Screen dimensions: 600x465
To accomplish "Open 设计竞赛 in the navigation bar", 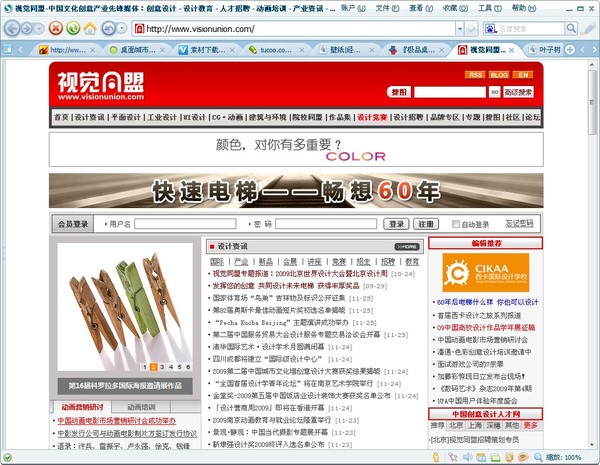I will (372, 117).
